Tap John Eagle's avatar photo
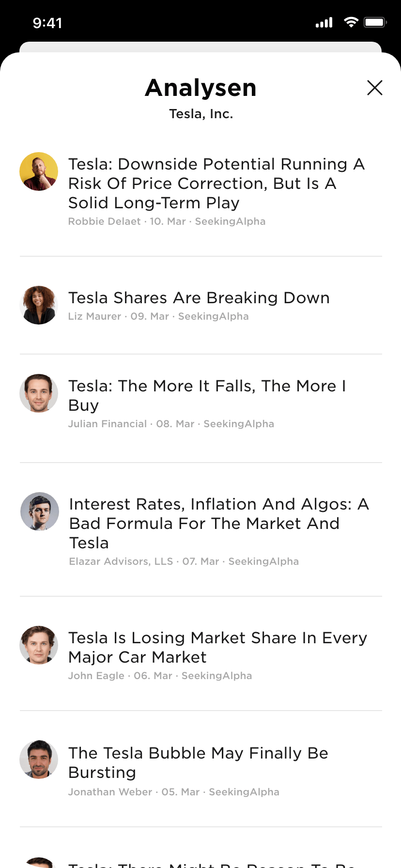 [x=39, y=645]
